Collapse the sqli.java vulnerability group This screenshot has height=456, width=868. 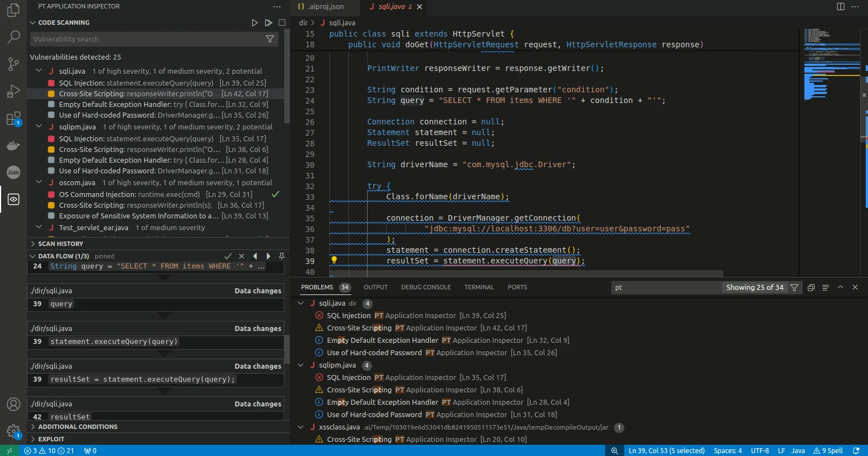(39, 70)
